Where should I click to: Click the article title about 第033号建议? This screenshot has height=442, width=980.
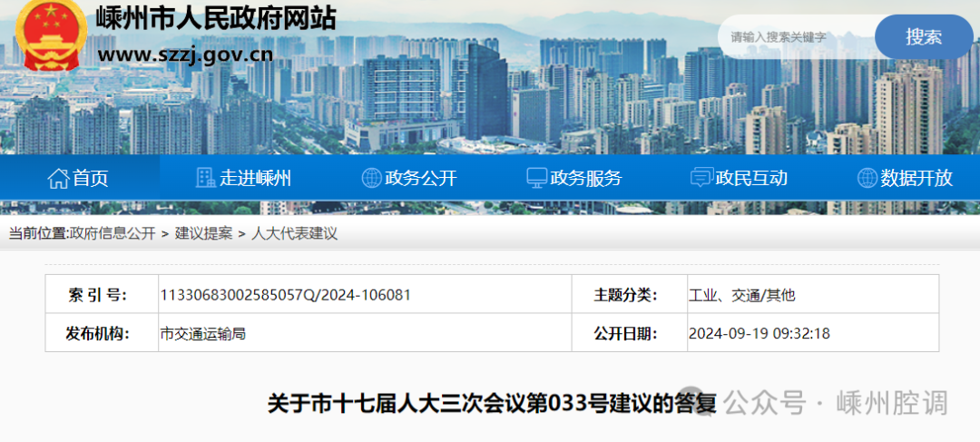(x=492, y=402)
